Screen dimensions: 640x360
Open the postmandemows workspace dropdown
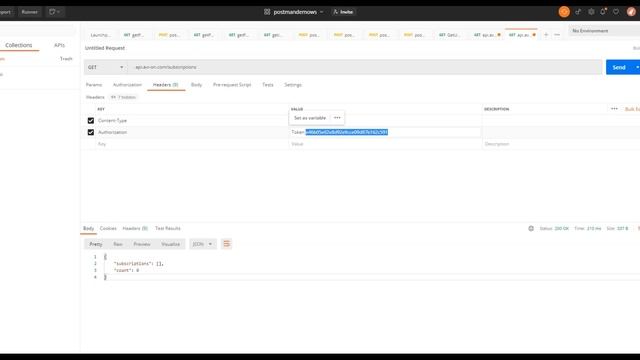pos(322,12)
